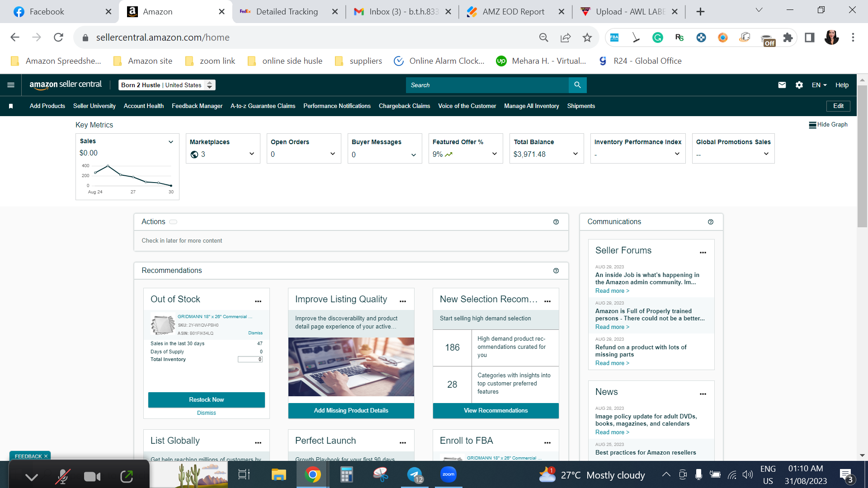Open New Selection Recommendations card options menu

pos(547,301)
